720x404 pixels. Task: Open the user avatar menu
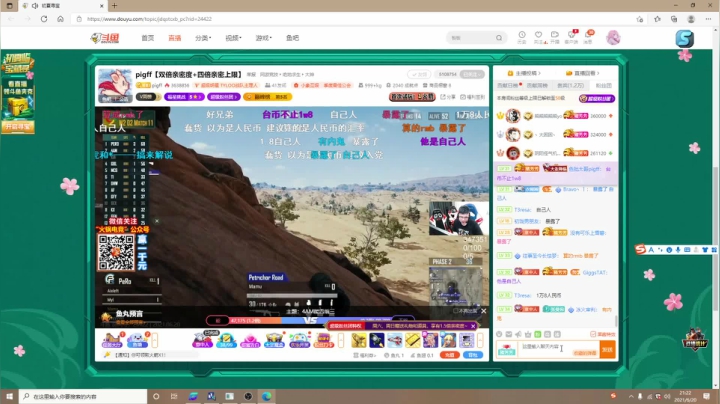coord(613,38)
